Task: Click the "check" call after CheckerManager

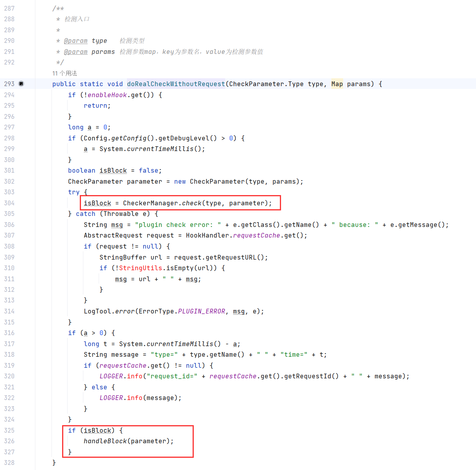Action: coord(192,203)
